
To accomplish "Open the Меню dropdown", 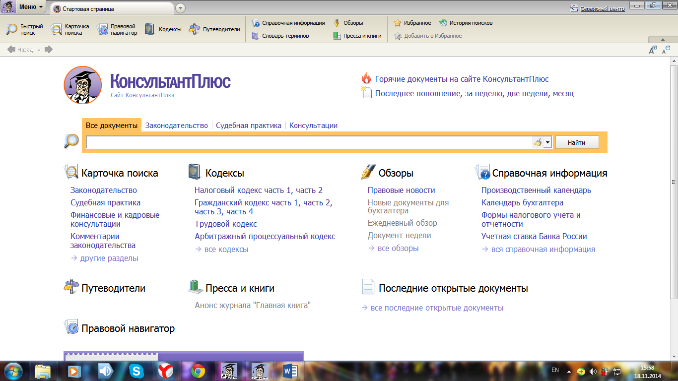I will [31, 6].
